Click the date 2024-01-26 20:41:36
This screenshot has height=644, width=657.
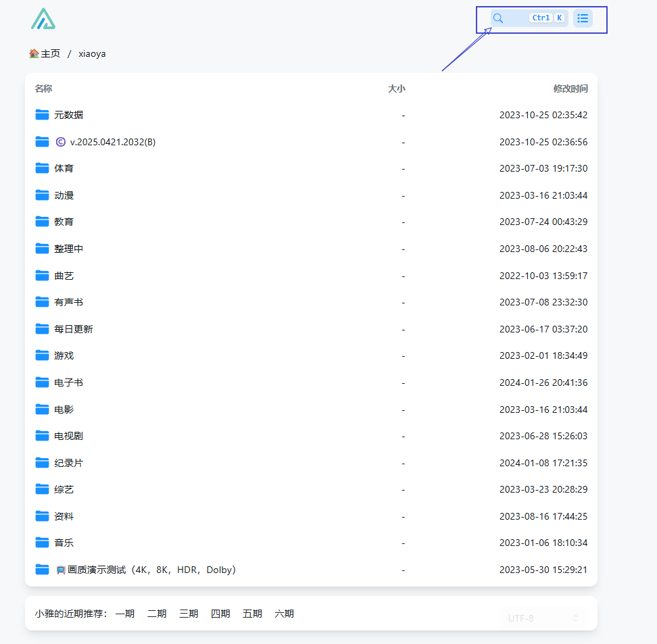[x=543, y=382]
